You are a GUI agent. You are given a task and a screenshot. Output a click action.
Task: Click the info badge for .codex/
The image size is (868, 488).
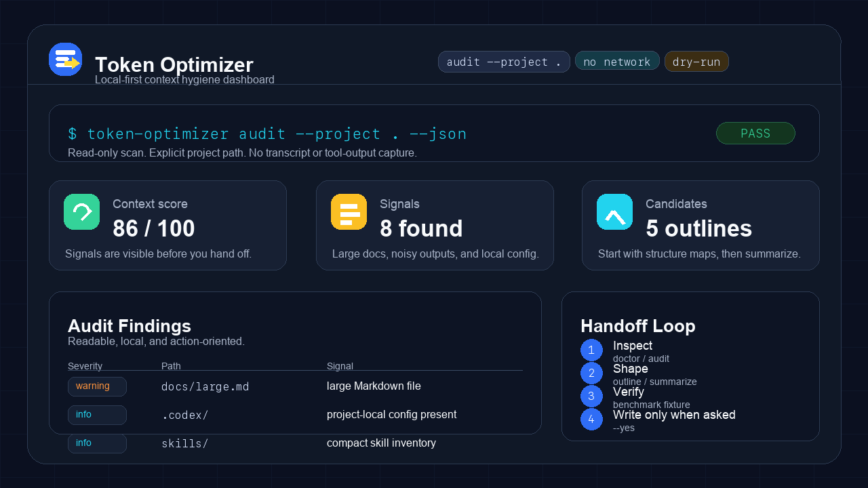click(97, 415)
